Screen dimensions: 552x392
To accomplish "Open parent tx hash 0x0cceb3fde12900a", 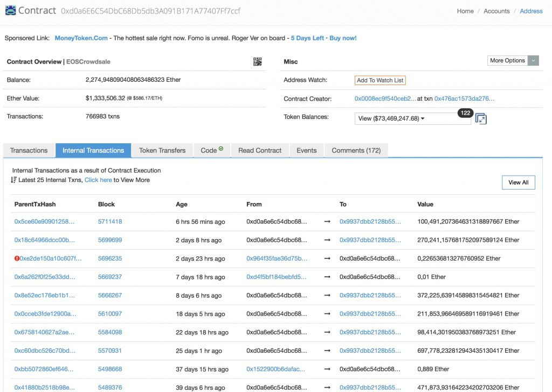I will pos(45,313).
